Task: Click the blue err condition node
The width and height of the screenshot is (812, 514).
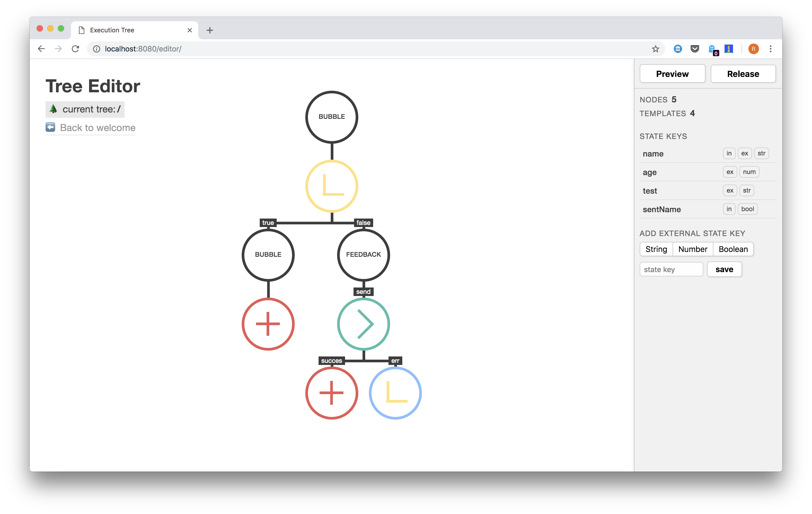Action: 394,393
